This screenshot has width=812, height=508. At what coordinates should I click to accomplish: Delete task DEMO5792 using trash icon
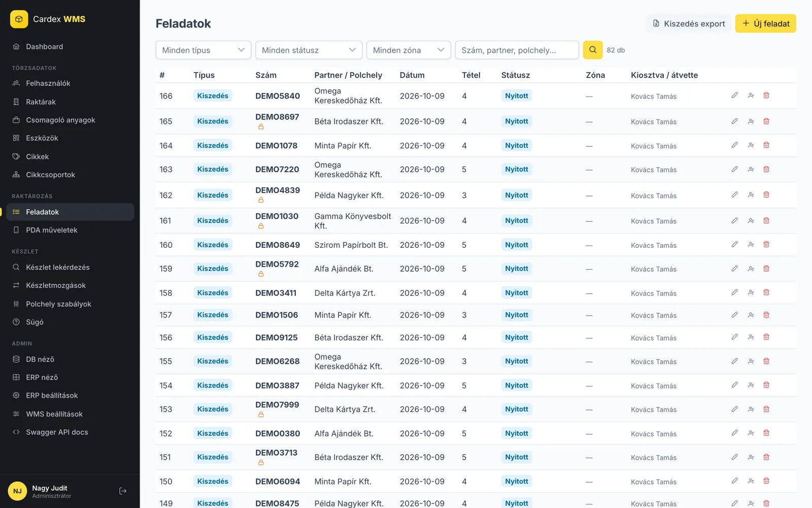tap(766, 269)
